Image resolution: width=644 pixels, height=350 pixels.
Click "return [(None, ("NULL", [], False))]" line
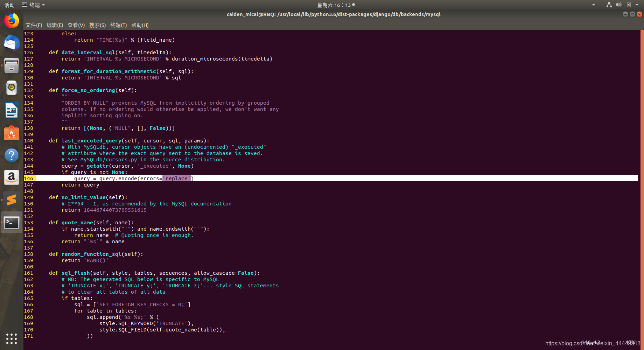(x=118, y=128)
